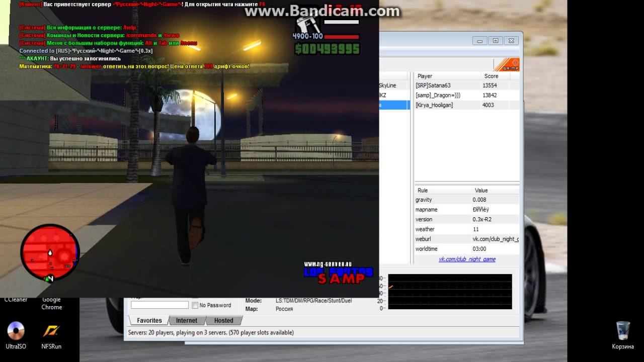Image resolution: width=644 pixels, height=362 pixels.
Task: Click the gravity rule row
Action: tap(466, 200)
